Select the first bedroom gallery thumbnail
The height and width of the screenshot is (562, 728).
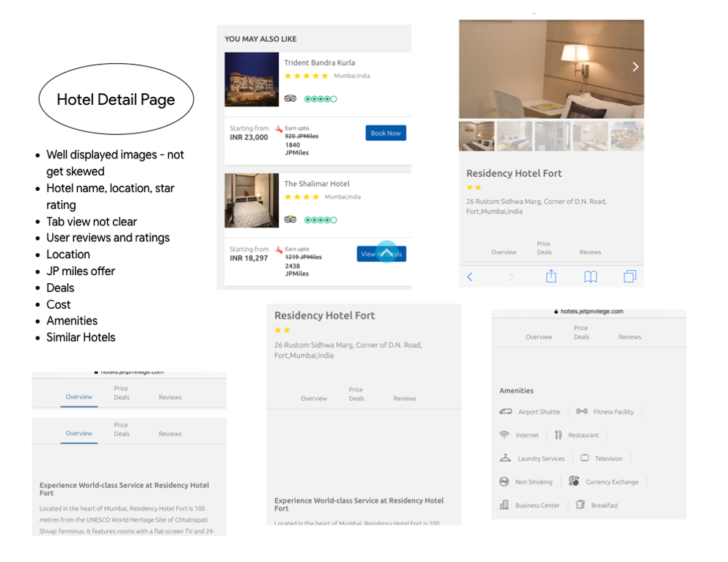point(477,136)
